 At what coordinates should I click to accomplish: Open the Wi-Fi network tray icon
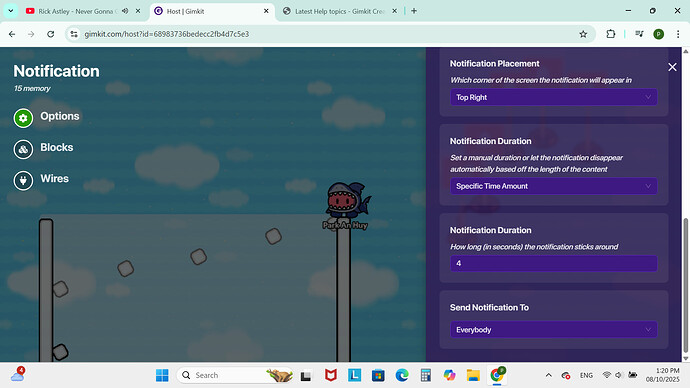(x=606, y=375)
